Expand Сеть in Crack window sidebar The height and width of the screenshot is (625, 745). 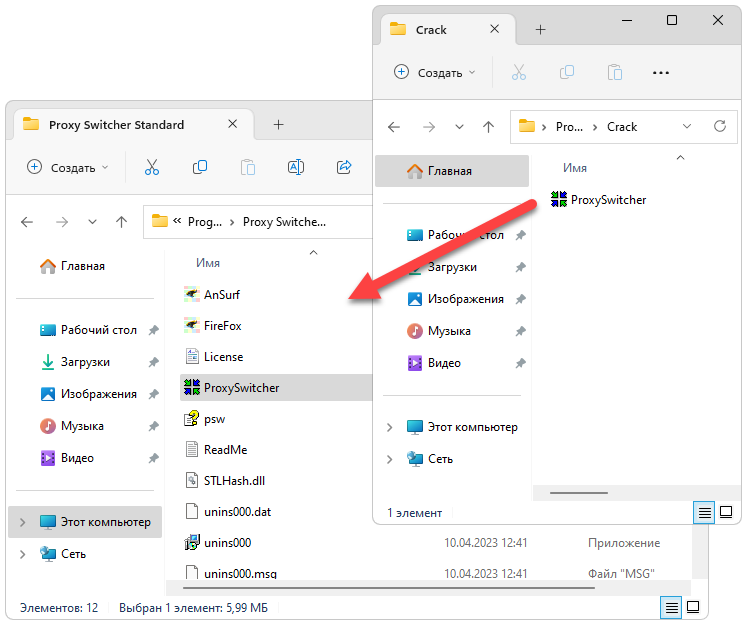coord(390,459)
